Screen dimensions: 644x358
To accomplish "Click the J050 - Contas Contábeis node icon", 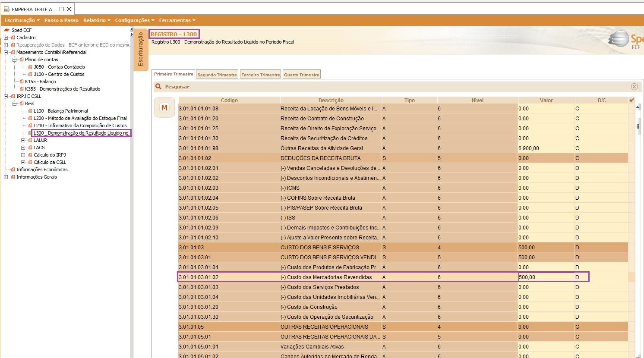I will [30, 67].
